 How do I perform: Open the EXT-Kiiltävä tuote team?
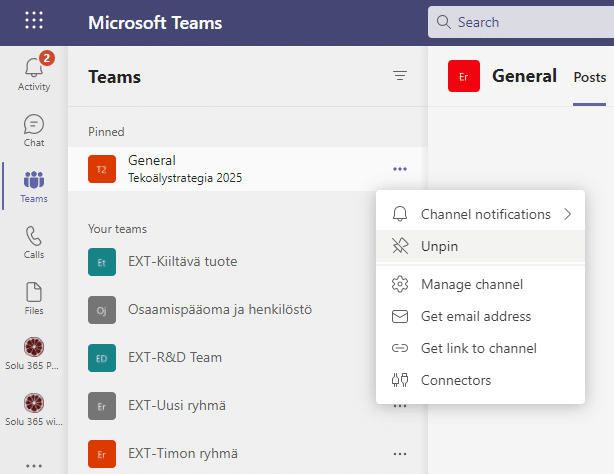click(x=247, y=262)
